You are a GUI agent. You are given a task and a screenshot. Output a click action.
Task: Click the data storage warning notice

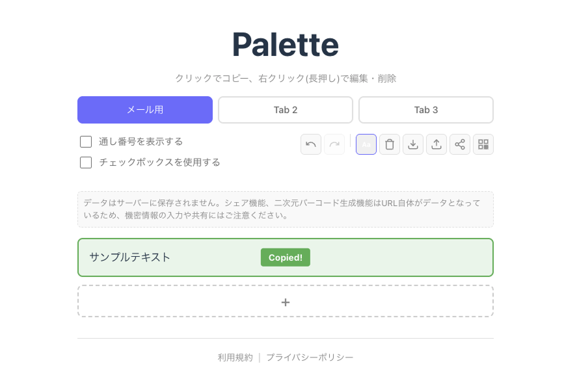pos(285,209)
